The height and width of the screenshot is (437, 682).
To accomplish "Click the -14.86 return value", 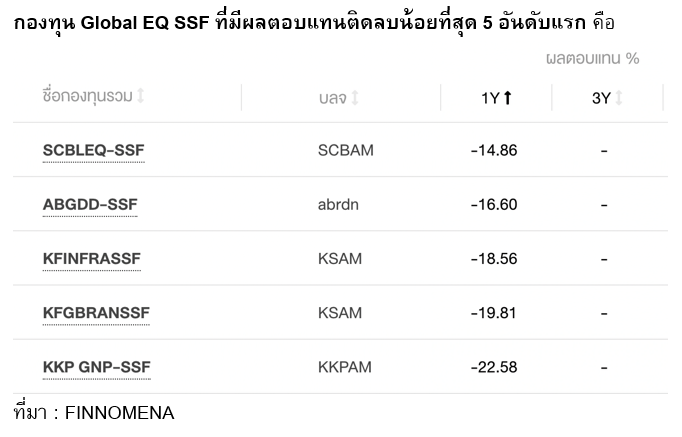I will 493,150.
